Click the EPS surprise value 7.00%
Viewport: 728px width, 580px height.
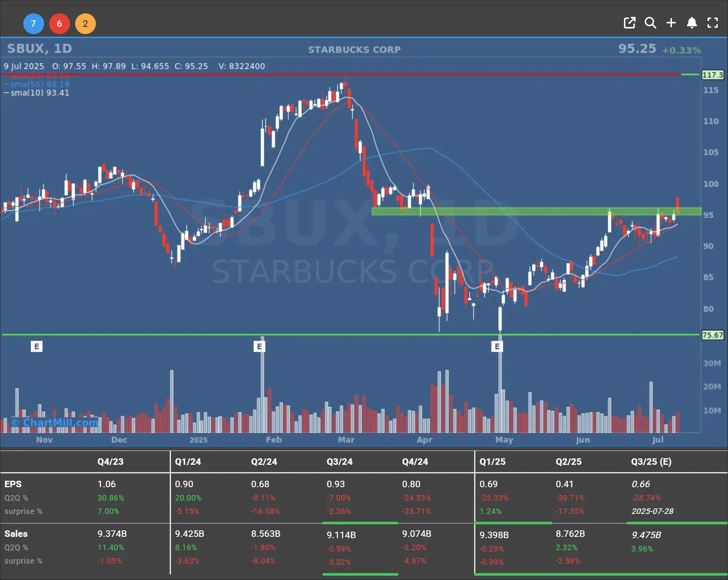coord(108,511)
